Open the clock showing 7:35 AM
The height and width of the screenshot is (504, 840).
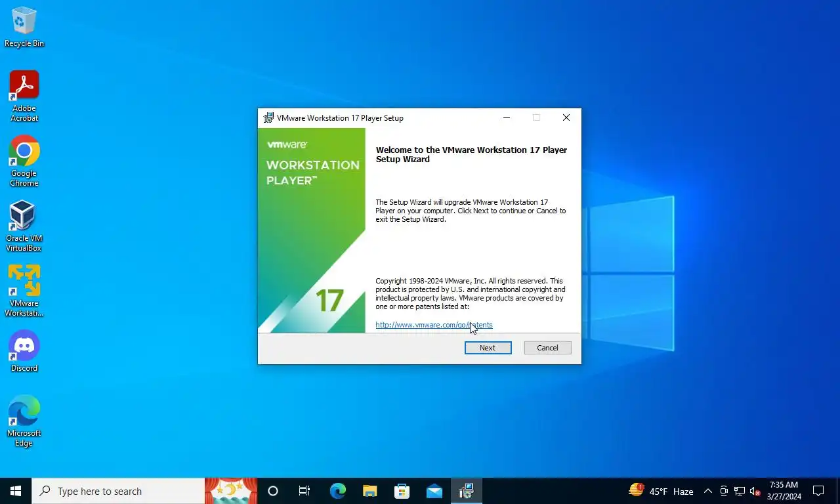(784, 491)
